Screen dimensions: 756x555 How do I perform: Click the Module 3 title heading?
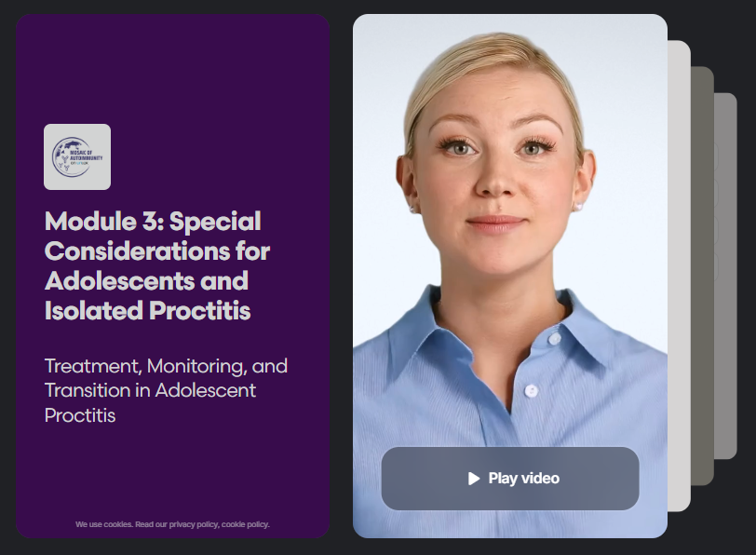pos(157,265)
